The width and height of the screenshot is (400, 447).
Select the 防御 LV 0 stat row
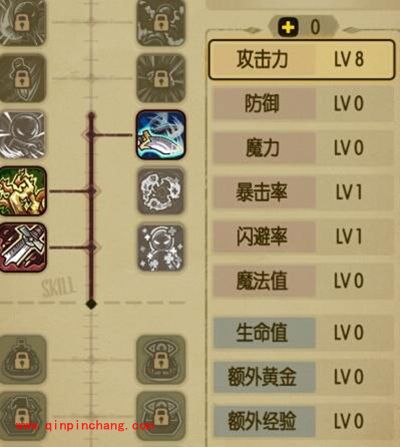[x=303, y=103]
